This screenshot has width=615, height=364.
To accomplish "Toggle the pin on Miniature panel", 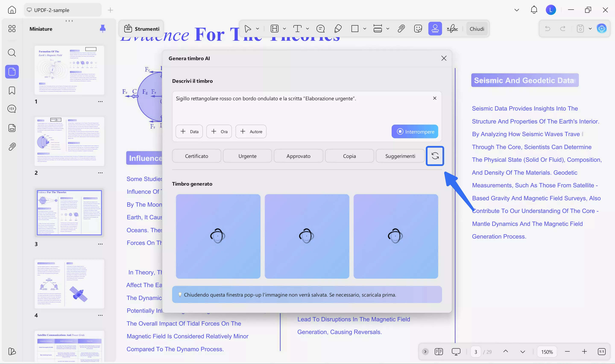I will [x=102, y=29].
